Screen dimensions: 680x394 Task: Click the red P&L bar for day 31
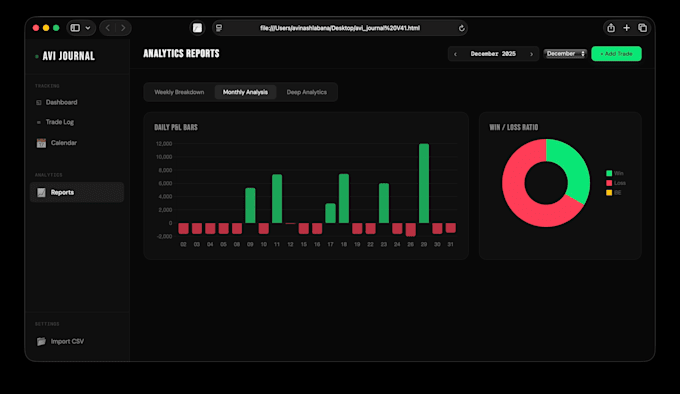click(x=451, y=228)
